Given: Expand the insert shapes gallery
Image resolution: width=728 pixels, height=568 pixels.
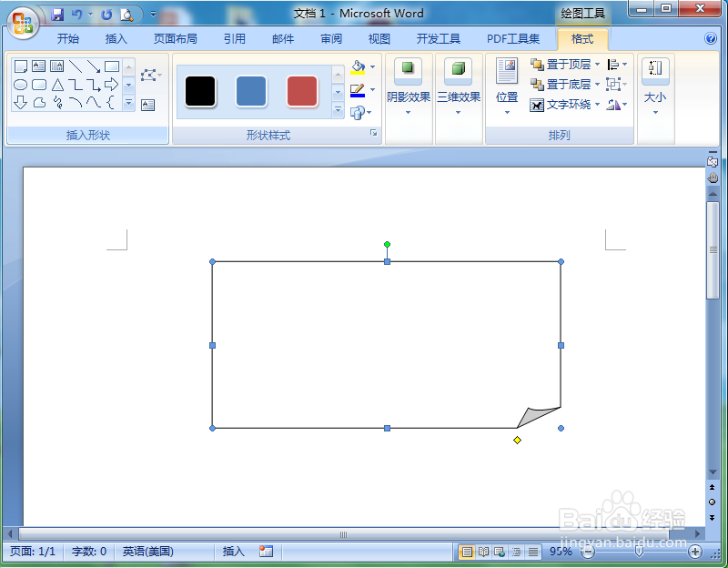Looking at the screenshot, I should [x=128, y=102].
